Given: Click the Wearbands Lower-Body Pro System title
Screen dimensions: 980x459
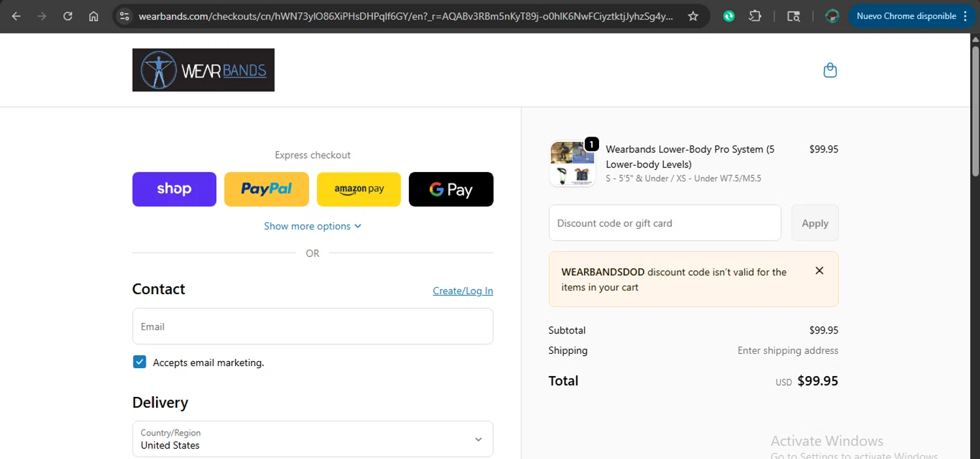Looking at the screenshot, I should (x=690, y=157).
